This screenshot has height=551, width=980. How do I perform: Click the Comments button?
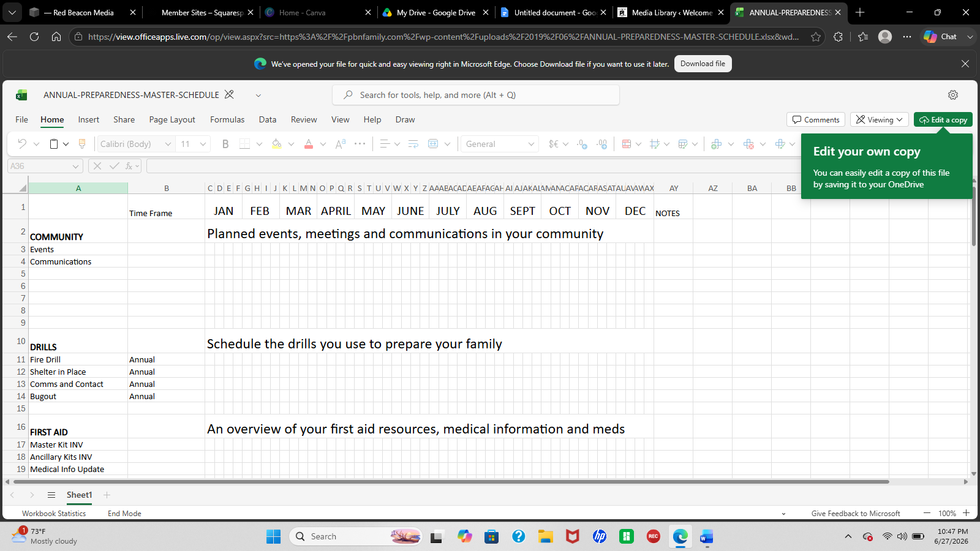tap(816, 119)
